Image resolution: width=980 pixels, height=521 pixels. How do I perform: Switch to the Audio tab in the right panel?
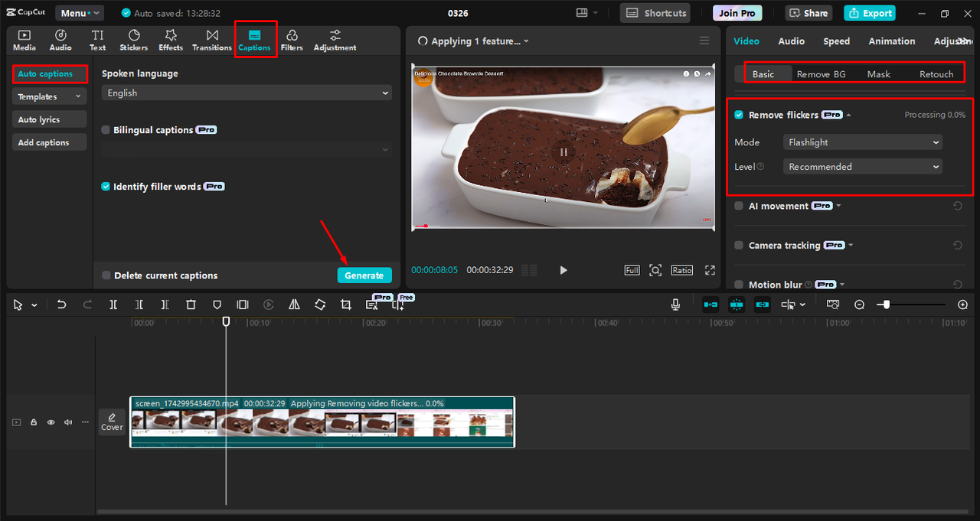(791, 41)
